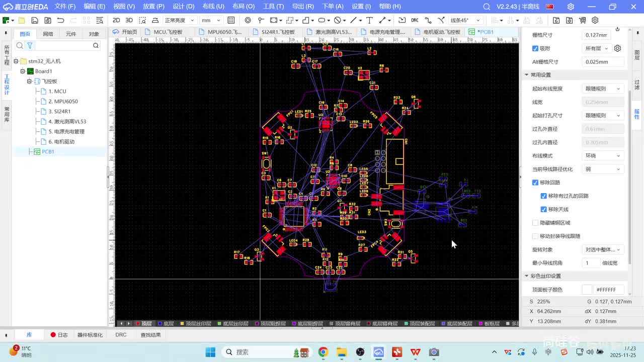Switch to 3D view

tap(129, 20)
